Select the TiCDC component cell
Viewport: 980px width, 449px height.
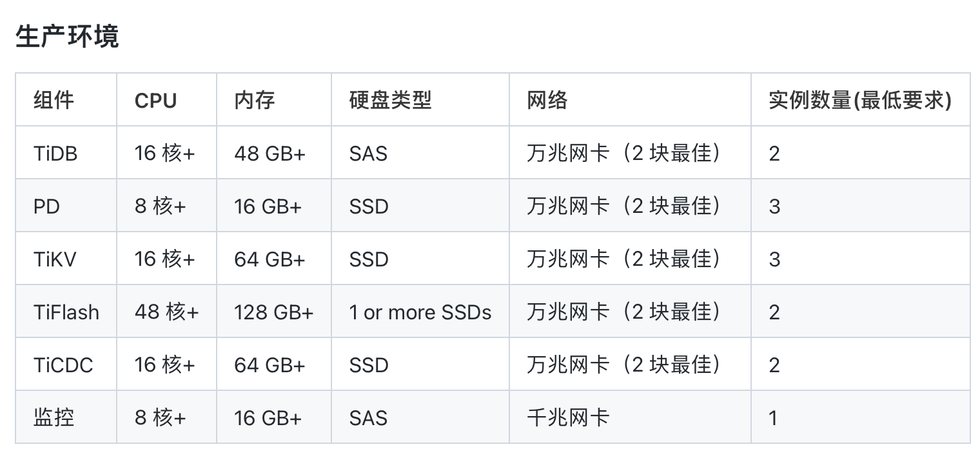[63, 365]
